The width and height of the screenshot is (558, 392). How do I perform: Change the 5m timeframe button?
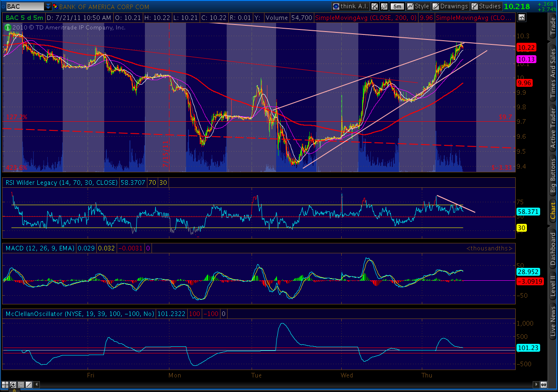(x=397, y=6)
